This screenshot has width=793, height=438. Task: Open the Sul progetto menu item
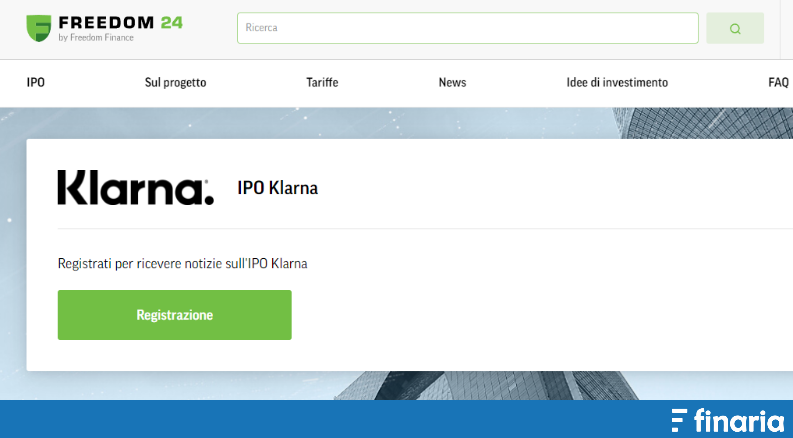click(175, 82)
